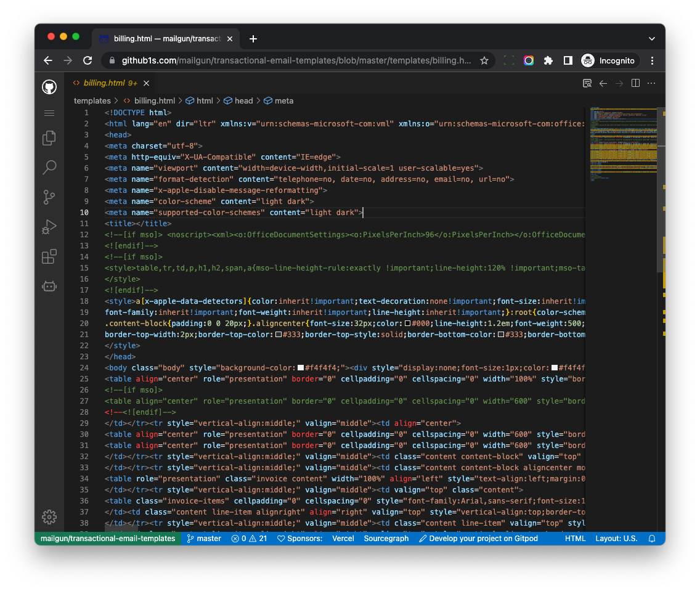700x591 pixels.
Task: Open the Extensions view
Action: (x=49, y=256)
